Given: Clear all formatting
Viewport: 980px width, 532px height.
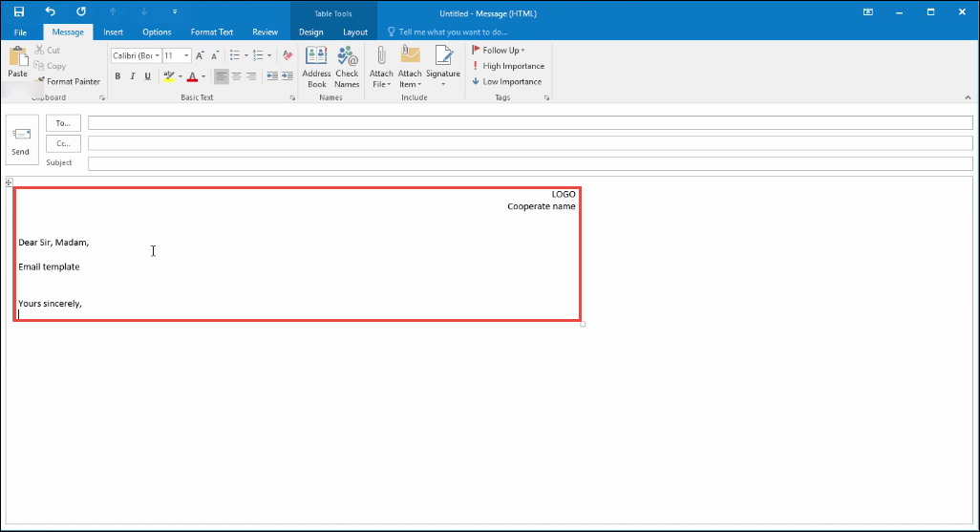Looking at the screenshot, I should click(288, 55).
